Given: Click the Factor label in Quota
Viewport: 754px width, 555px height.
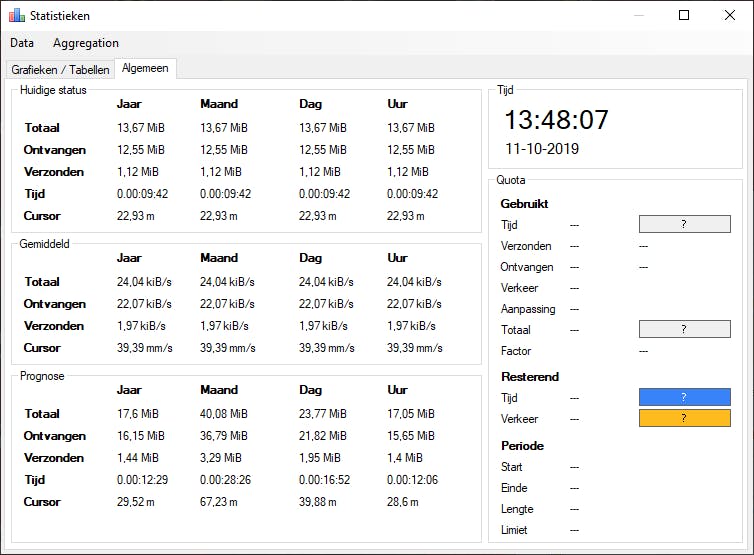Looking at the screenshot, I should (x=516, y=351).
